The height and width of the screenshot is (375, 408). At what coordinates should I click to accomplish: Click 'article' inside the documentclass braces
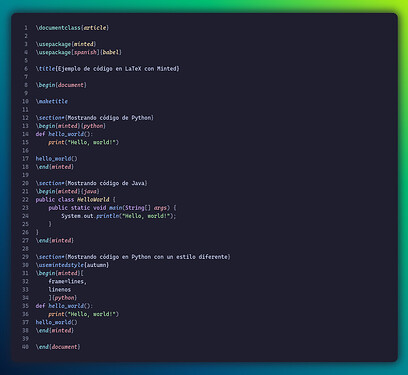[95, 28]
